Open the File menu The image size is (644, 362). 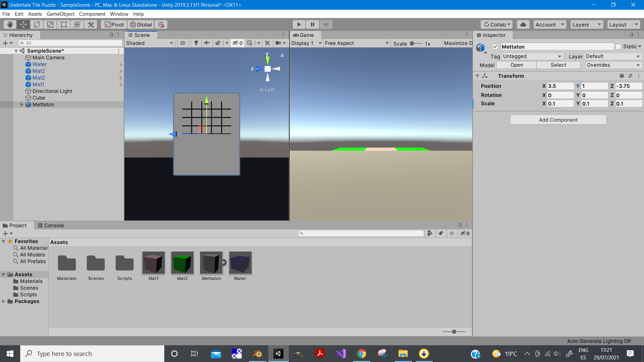point(6,14)
